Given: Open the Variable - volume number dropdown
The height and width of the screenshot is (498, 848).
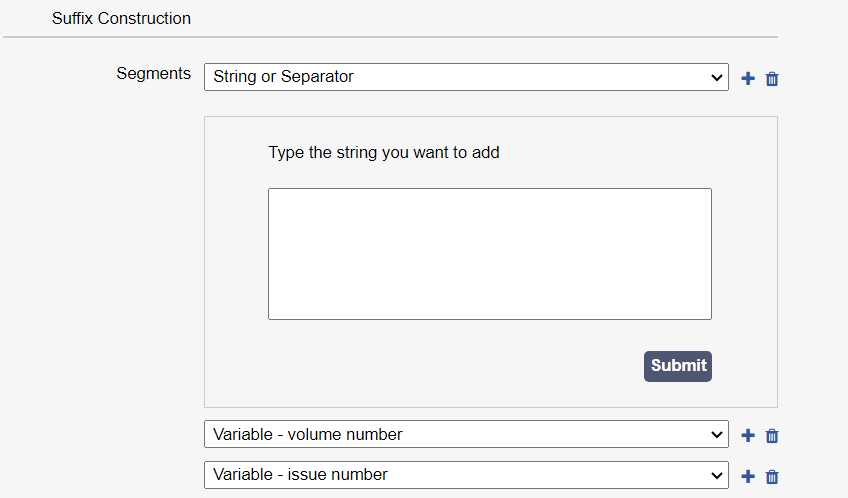Looking at the screenshot, I should pos(465,434).
